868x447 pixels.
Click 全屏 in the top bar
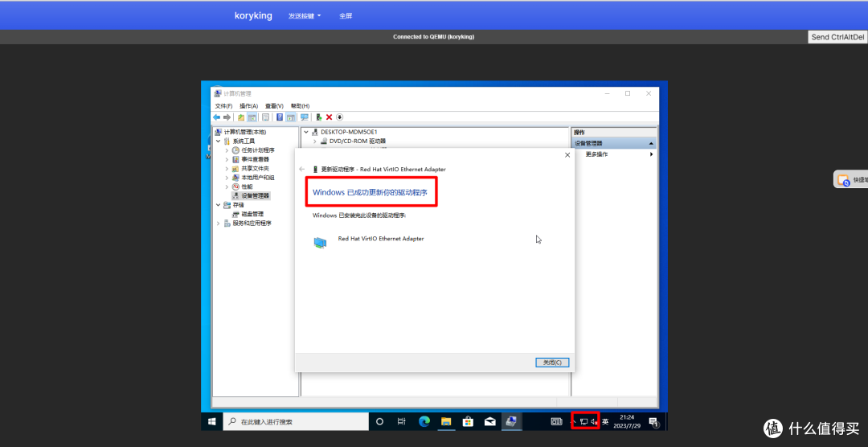point(346,15)
